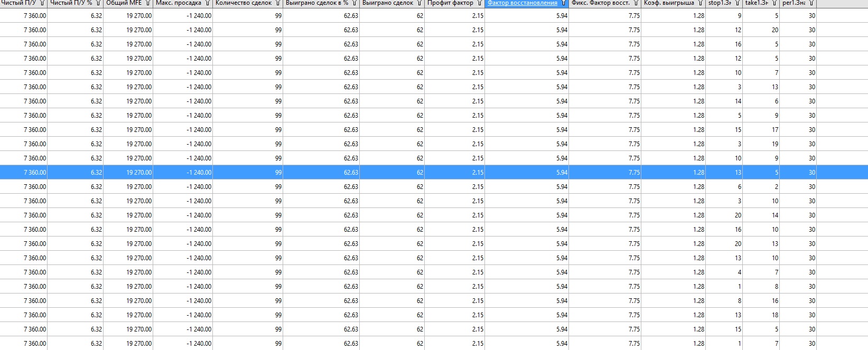
Task: Click the highlighted Фактор восстановления header
Action: [x=522, y=3]
